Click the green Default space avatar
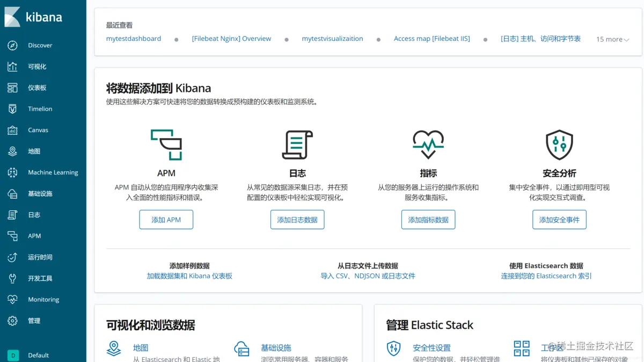 (13, 355)
